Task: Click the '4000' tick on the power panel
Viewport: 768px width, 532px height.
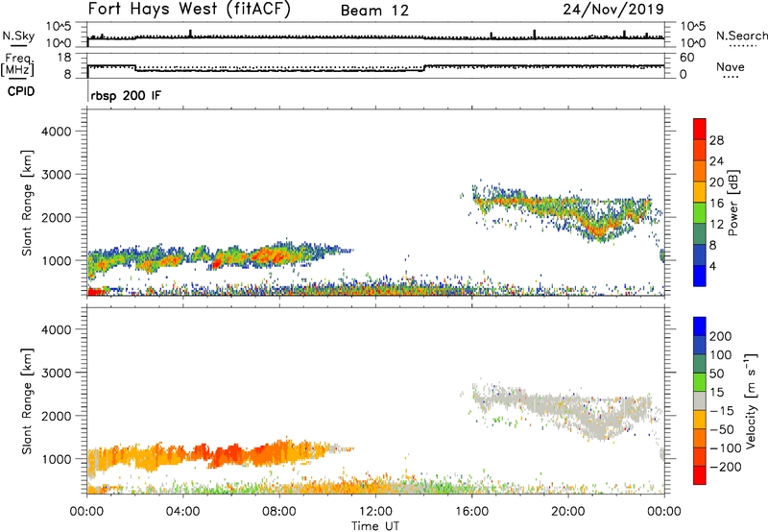Action: tap(56, 132)
